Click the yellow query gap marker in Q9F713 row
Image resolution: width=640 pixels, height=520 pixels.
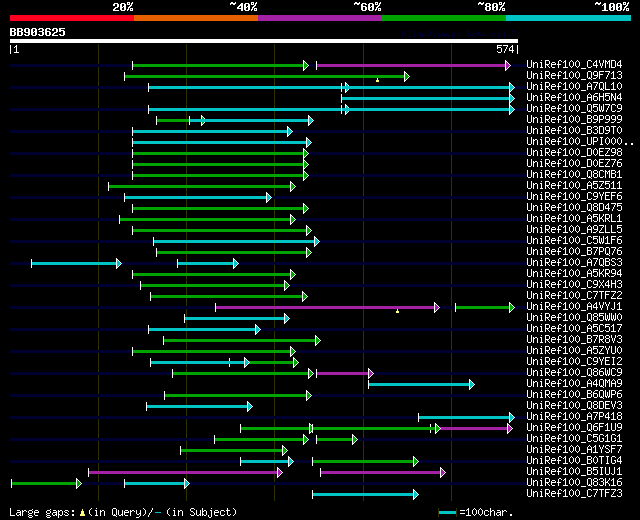(x=378, y=80)
